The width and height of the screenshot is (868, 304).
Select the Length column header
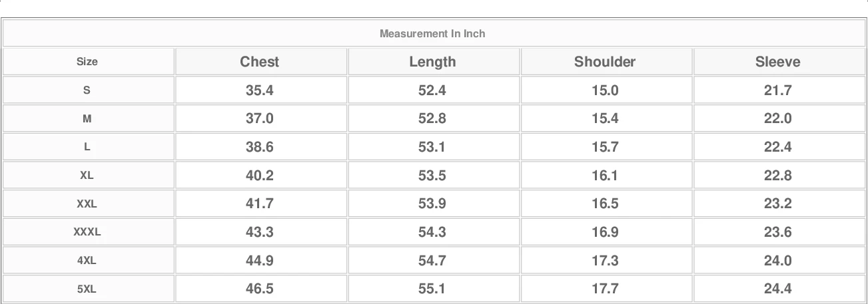click(x=432, y=62)
